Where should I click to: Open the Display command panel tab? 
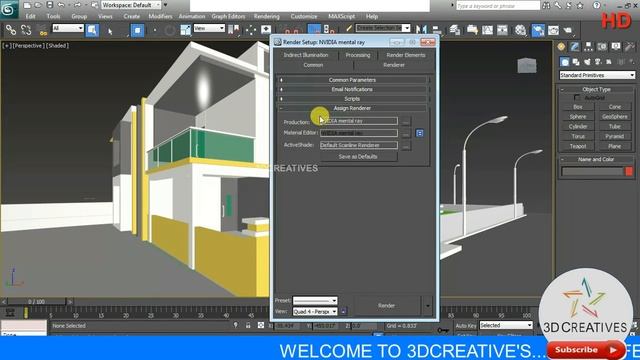(x=616, y=47)
